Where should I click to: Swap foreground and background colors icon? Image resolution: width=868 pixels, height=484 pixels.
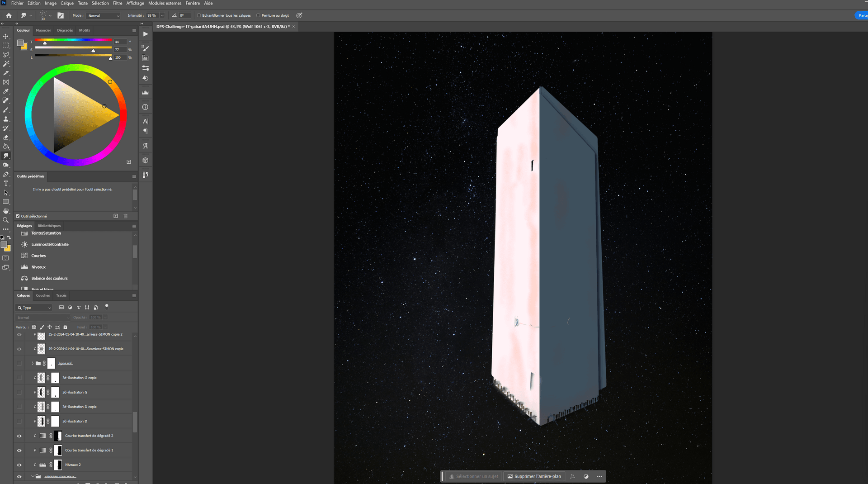click(9, 237)
